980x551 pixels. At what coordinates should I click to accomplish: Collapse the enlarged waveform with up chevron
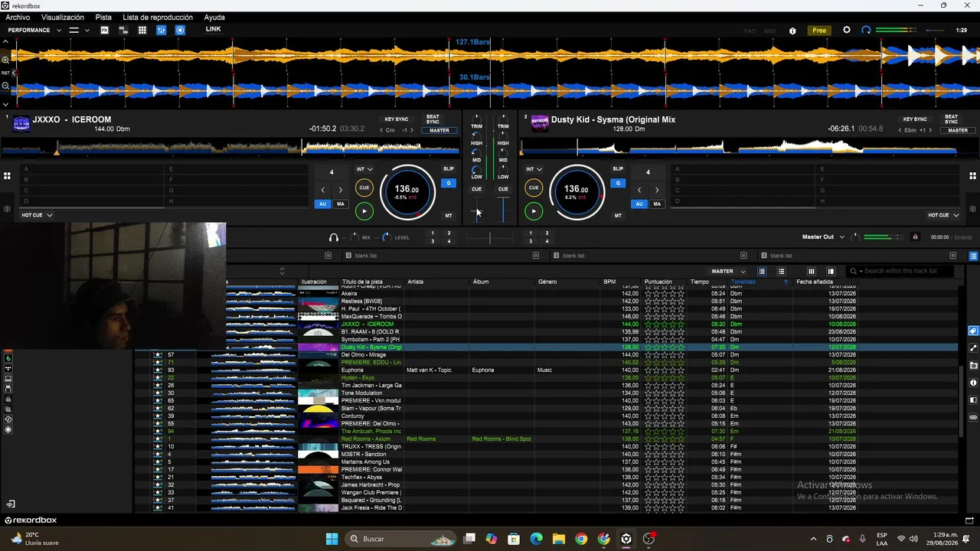[x=5, y=43]
